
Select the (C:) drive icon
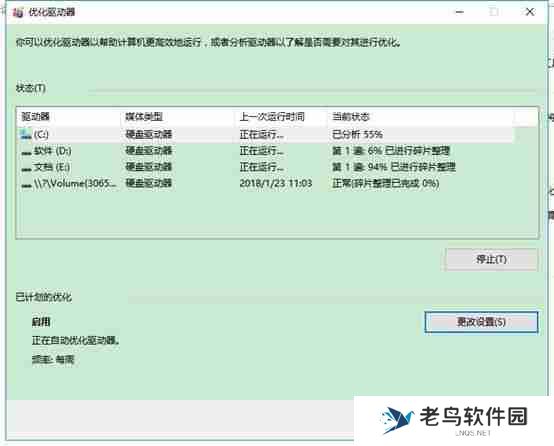click(25, 135)
